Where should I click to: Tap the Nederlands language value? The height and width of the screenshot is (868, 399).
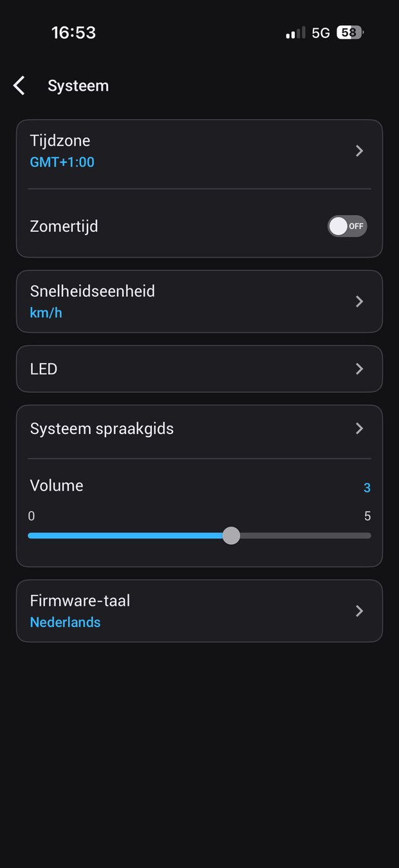point(66,623)
